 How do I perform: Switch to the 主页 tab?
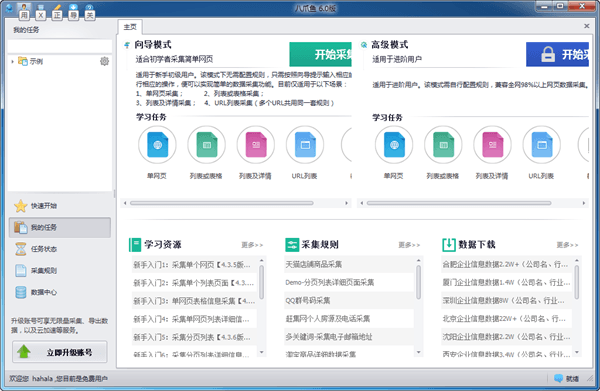pos(130,27)
